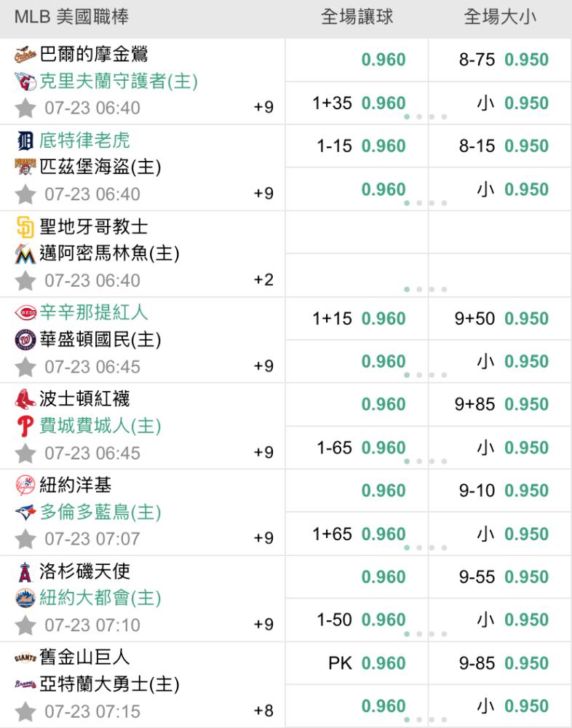
Task: Click the Los Angeles Angels logo
Action: pyautogui.click(x=25, y=572)
